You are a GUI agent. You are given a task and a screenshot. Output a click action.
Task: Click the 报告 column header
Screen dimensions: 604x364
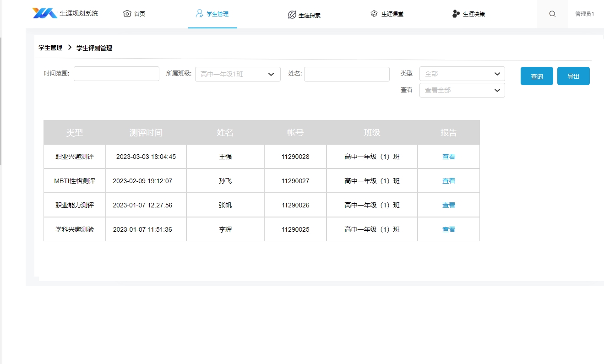tap(449, 132)
